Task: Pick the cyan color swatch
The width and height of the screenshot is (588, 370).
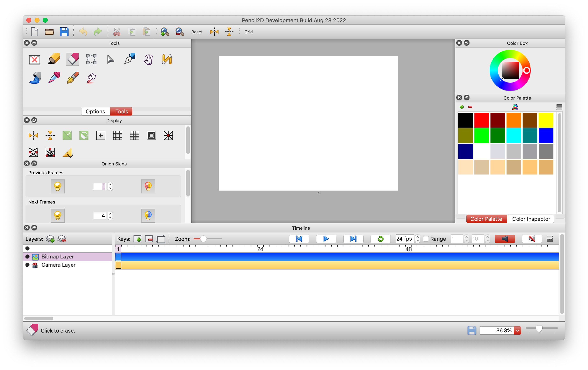Action: tap(514, 136)
